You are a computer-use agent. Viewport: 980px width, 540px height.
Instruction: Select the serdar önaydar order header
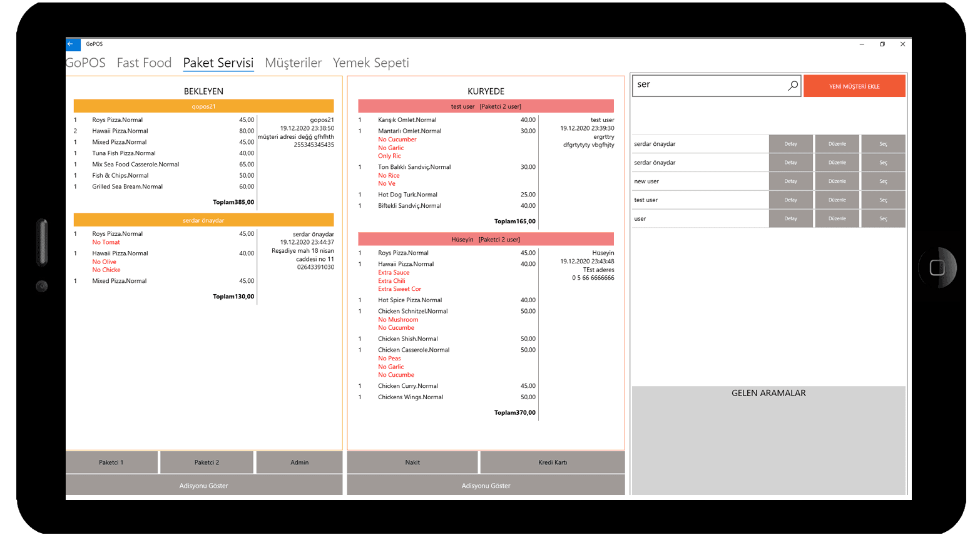click(203, 220)
